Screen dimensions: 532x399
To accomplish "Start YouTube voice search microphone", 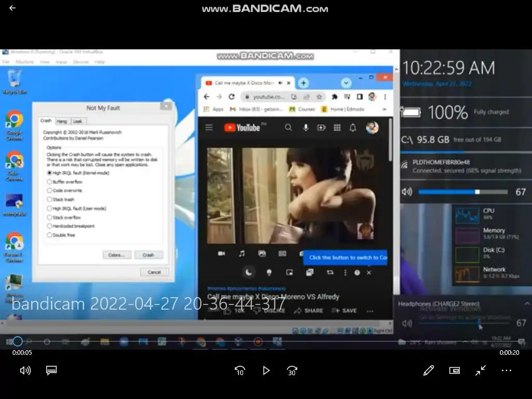I will [x=305, y=128].
